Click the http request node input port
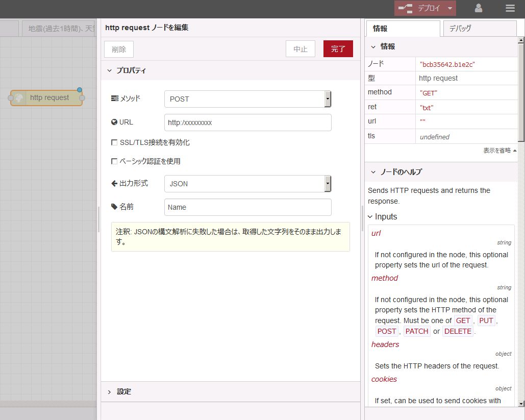The height and width of the screenshot is (420, 525). pyautogui.click(x=10, y=98)
